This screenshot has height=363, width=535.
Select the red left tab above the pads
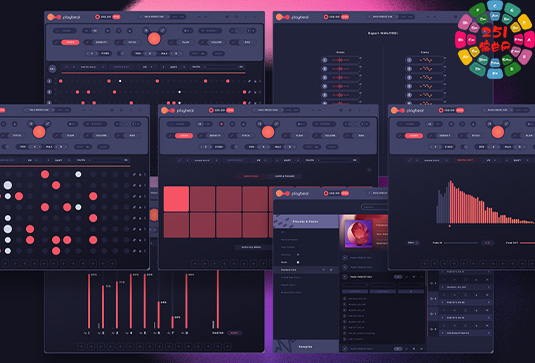(x=251, y=176)
